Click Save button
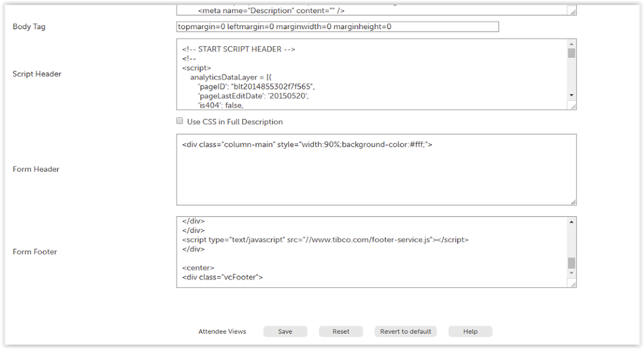 285,332
